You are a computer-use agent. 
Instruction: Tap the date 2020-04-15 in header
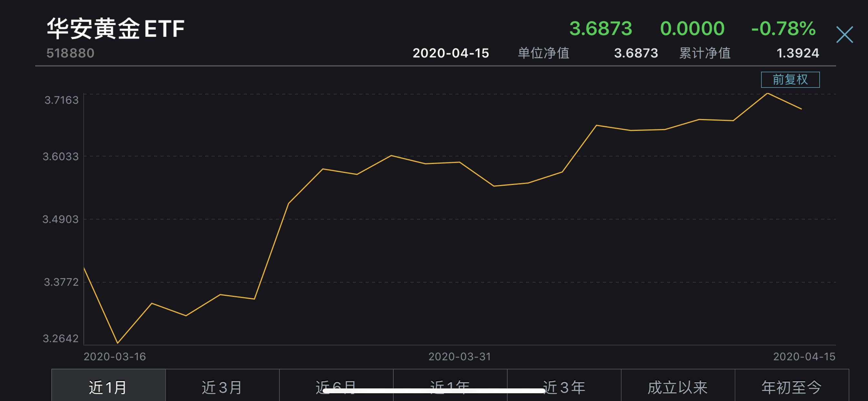point(451,53)
